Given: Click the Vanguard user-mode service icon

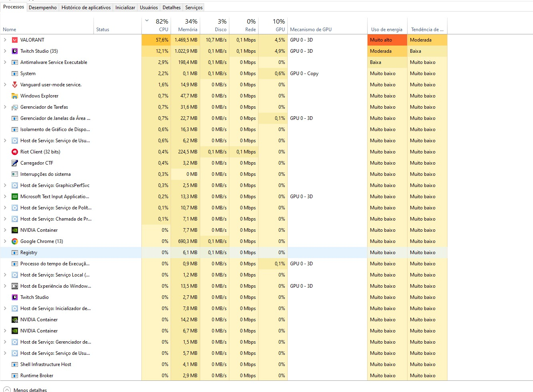Looking at the screenshot, I should pyautogui.click(x=15, y=85).
